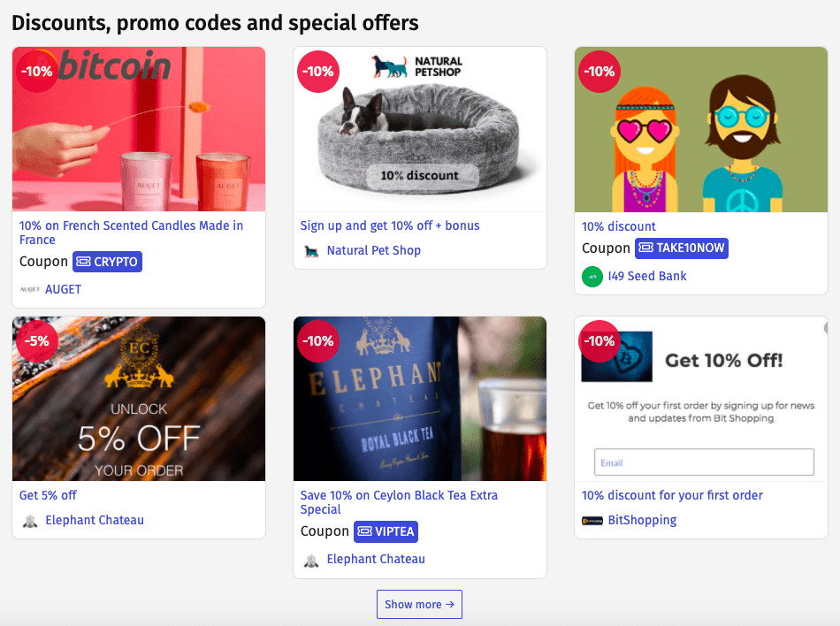
Task: Click the ticket icon inside the VIPTEA coupon
Action: pos(365,531)
